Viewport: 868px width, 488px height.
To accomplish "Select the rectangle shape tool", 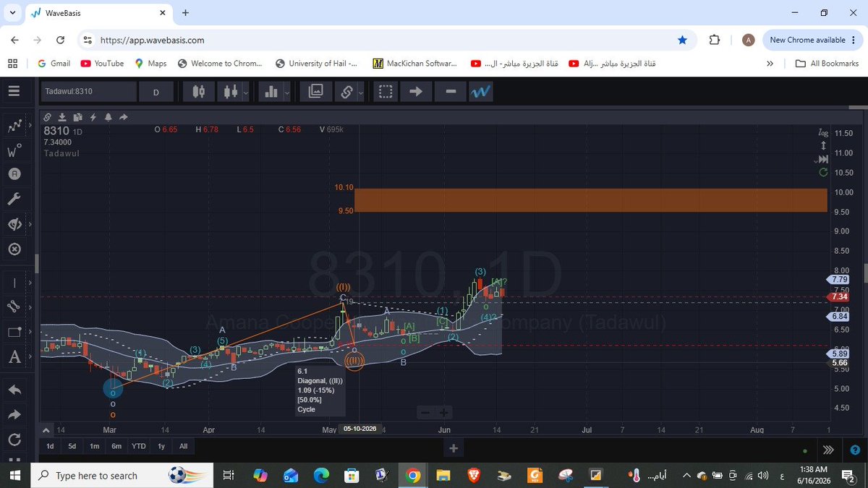I will [x=14, y=332].
